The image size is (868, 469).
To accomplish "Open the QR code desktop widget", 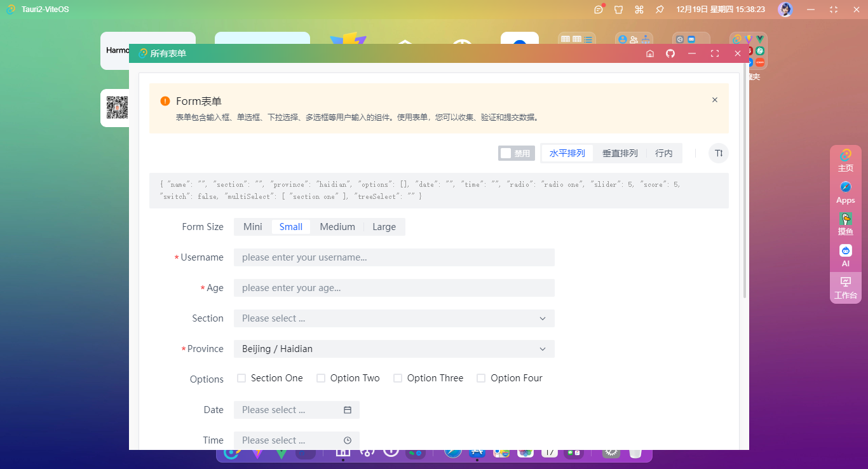I will (116, 108).
